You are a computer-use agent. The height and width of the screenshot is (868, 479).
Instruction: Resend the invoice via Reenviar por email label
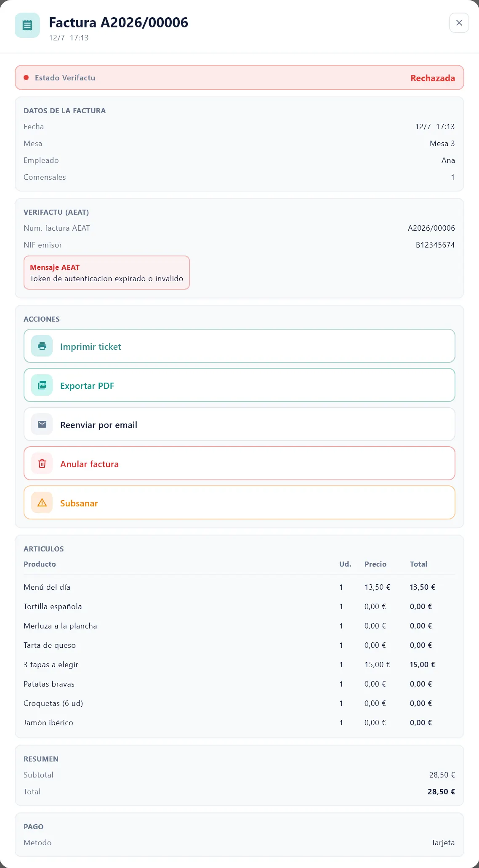coord(98,425)
